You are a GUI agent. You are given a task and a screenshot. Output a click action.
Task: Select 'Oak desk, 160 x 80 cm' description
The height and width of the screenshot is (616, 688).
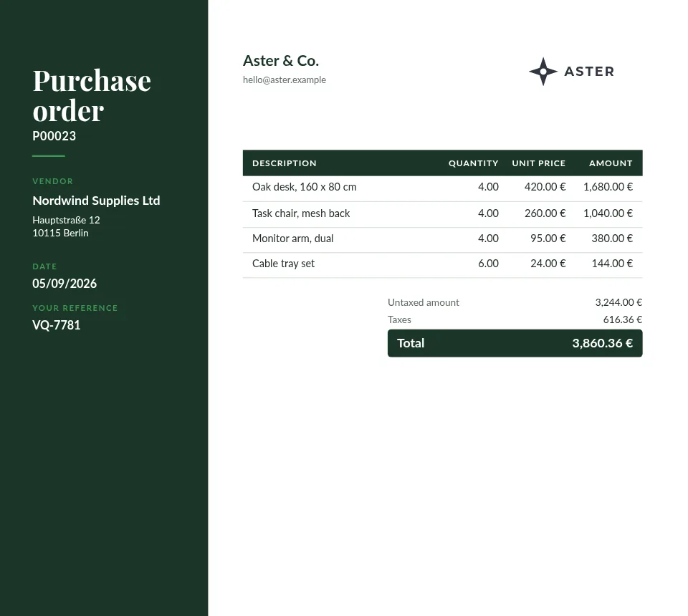tap(304, 187)
